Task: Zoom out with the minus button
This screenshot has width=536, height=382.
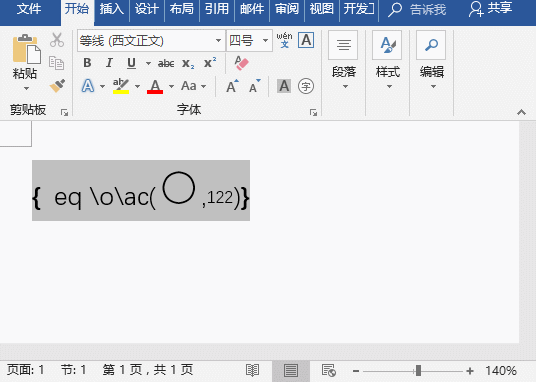Action: (356, 371)
